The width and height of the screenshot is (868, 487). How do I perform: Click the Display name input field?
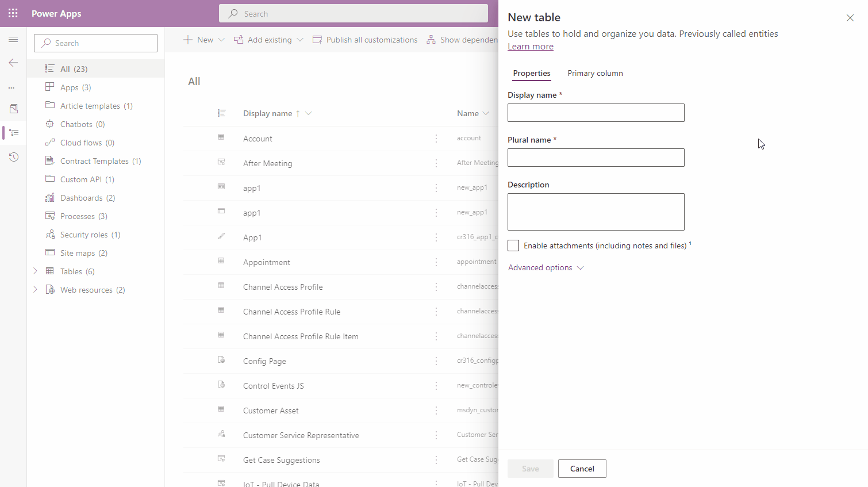point(596,113)
